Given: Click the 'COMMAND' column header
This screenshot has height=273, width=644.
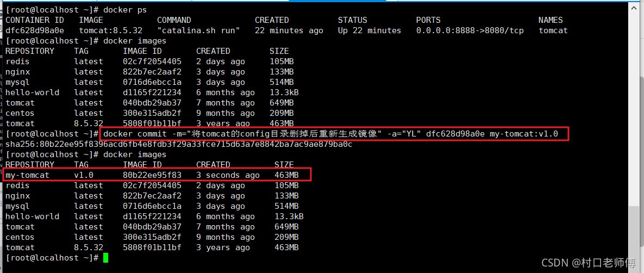Looking at the screenshot, I should point(174,20).
